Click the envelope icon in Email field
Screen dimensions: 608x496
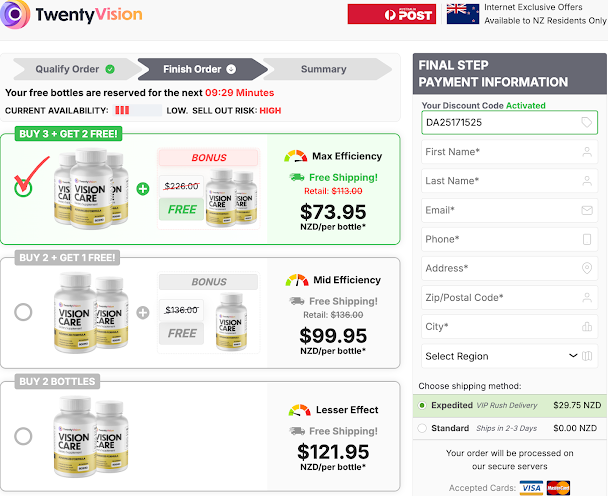(x=587, y=210)
